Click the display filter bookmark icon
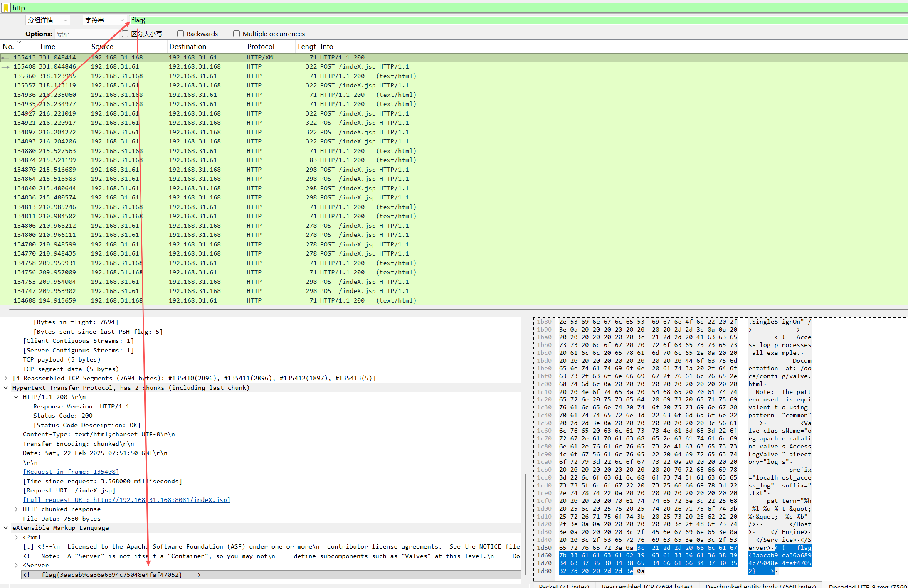Viewport: 908px width, 588px height. 6,8
